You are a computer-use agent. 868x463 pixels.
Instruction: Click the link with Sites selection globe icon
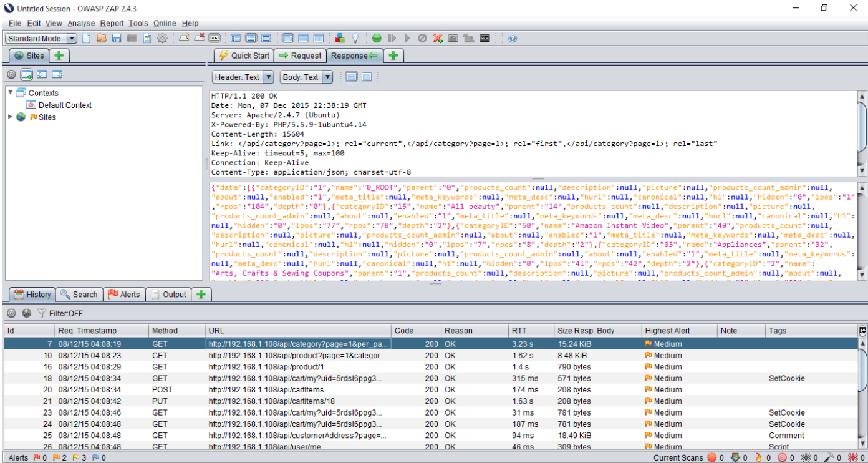[27, 313]
